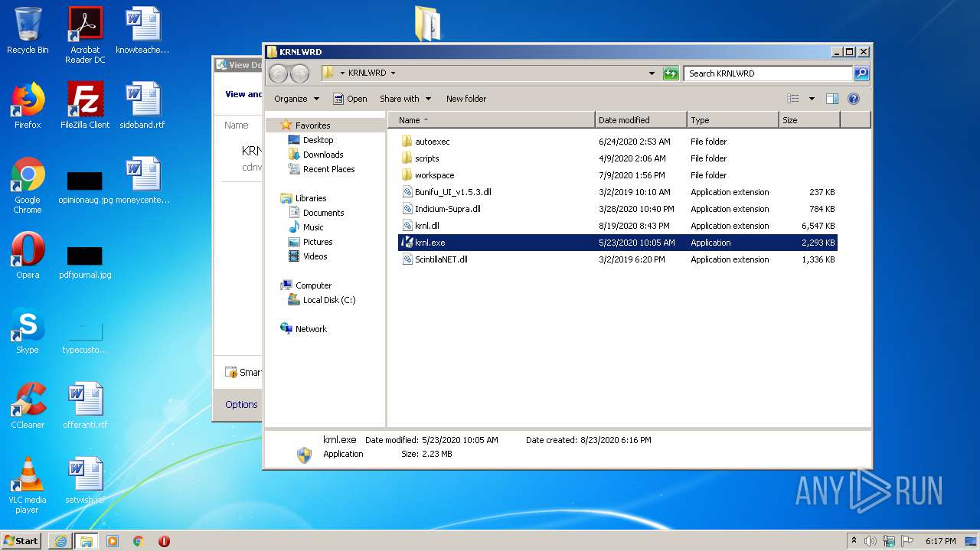The image size is (980, 551).
Task: Select the krnl.dll file
Action: tap(617, 226)
